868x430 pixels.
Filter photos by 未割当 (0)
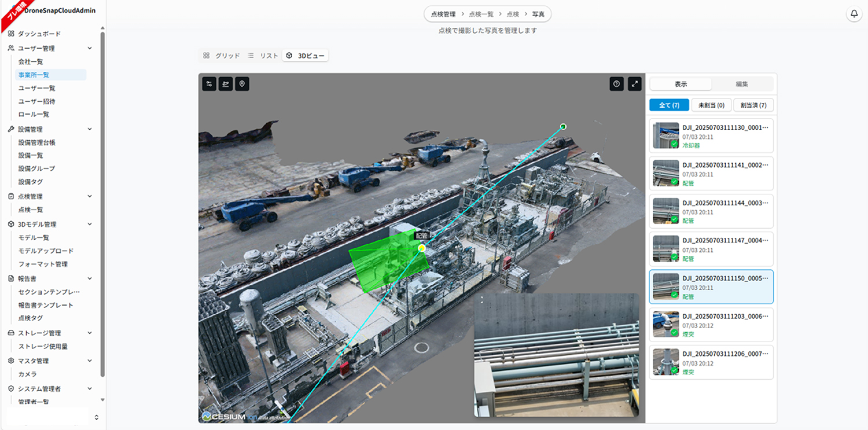pos(711,105)
